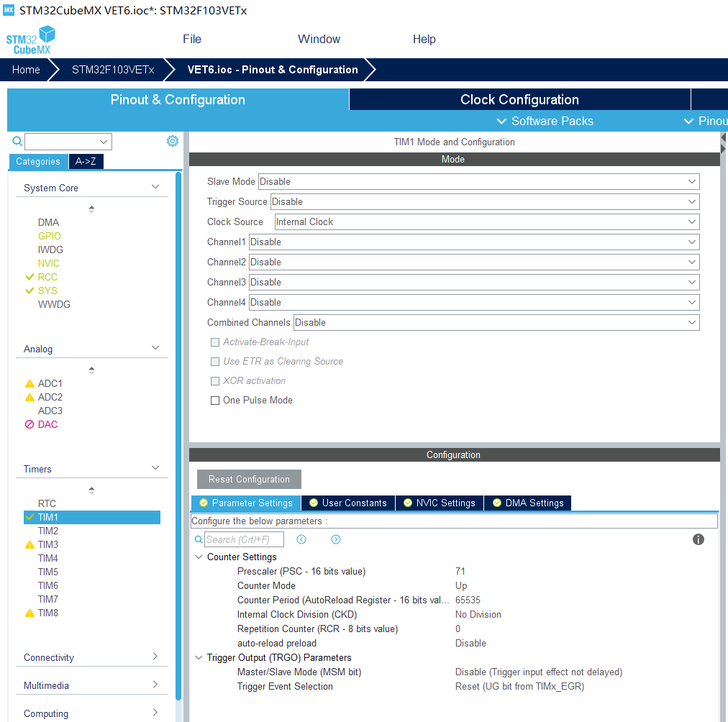The height and width of the screenshot is (722, 728).
Task: Open the Trigger Source dropdown
Action: (x=485, y=202)
